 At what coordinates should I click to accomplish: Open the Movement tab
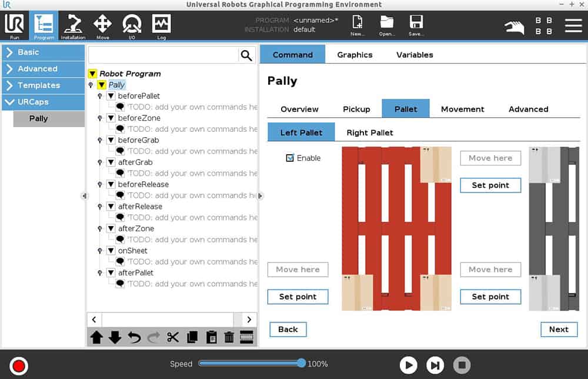point(462,109)
